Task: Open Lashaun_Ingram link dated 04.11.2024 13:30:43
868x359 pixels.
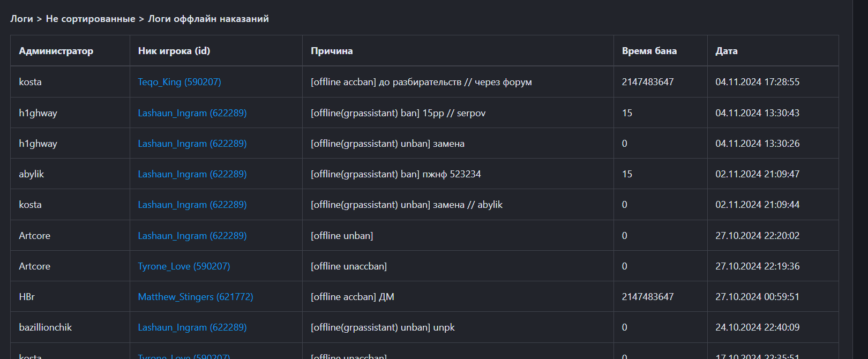Action: 192,113
